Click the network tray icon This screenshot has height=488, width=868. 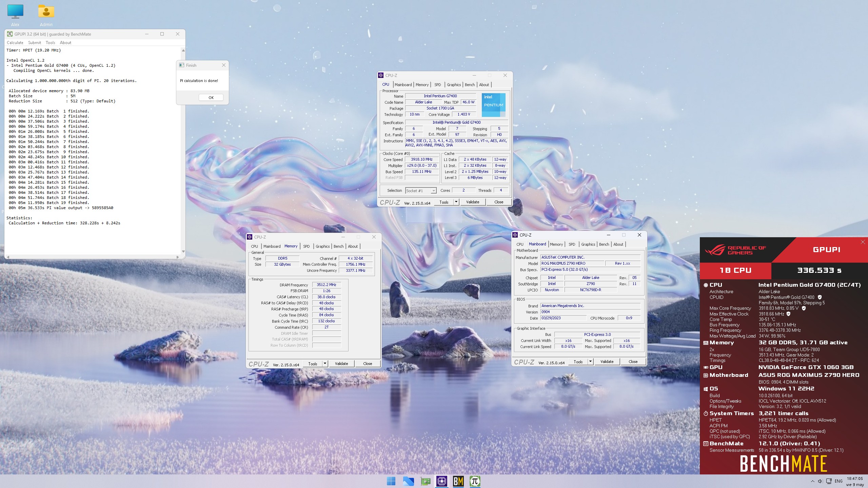pos(829,481)
